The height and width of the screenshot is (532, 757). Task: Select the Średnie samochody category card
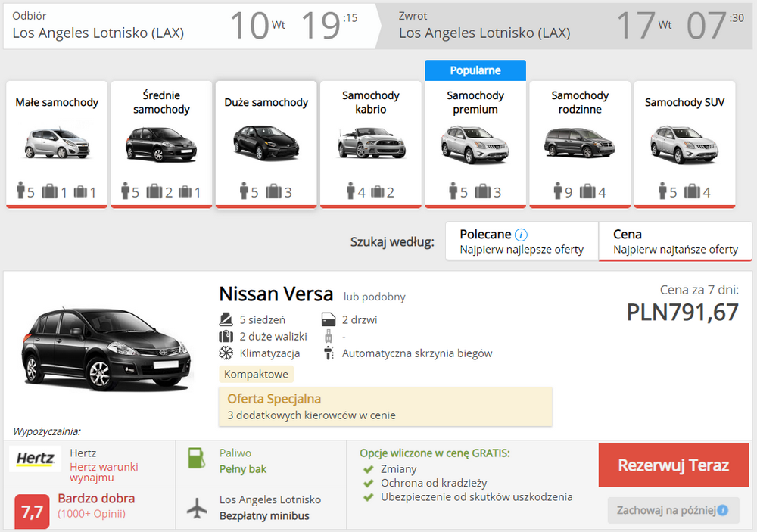click(161, 145)
